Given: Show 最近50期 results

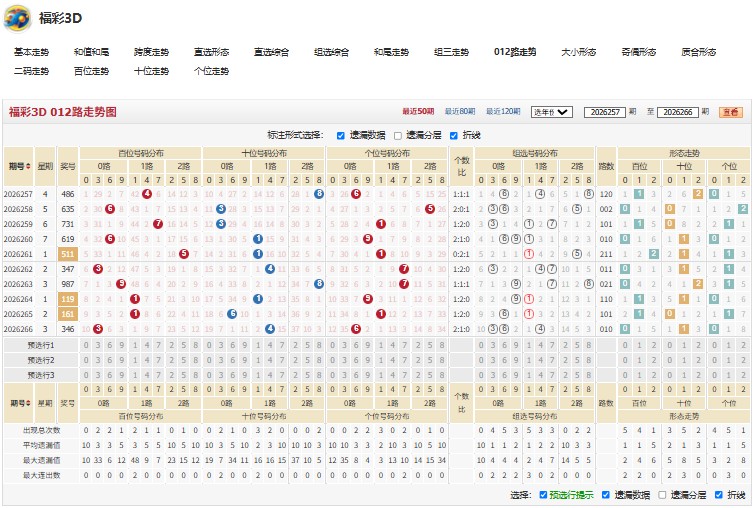Looking at the screenshot, I should tap(418, 112).
